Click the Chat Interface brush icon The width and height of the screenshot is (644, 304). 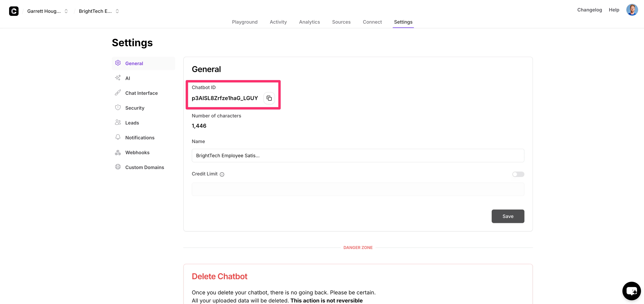[118, 93]
